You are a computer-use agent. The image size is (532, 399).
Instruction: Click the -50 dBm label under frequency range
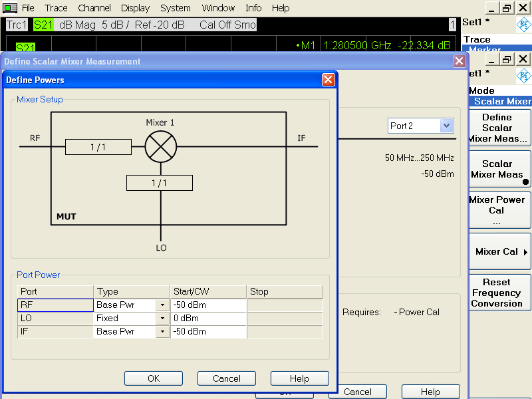point(438,174)
